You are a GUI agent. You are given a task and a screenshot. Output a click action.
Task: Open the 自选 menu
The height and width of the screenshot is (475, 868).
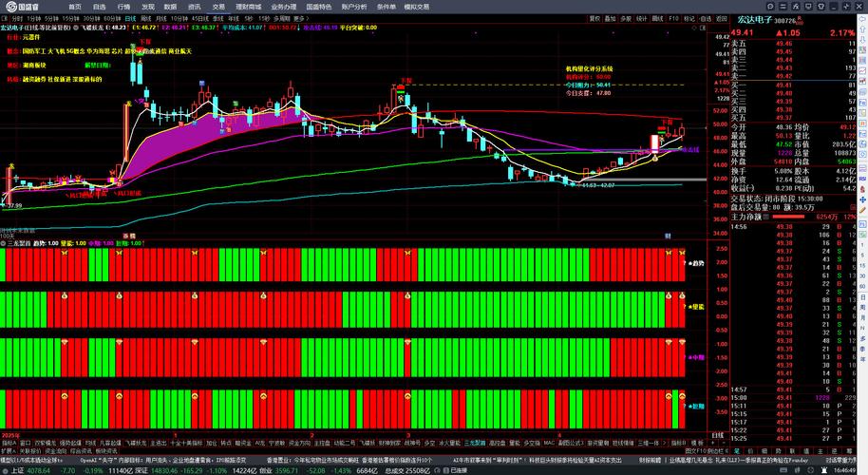[x=99, y=7]
